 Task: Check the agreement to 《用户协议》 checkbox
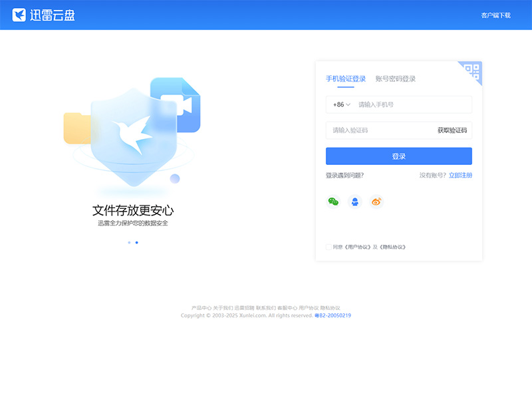(x=327, y=246)
